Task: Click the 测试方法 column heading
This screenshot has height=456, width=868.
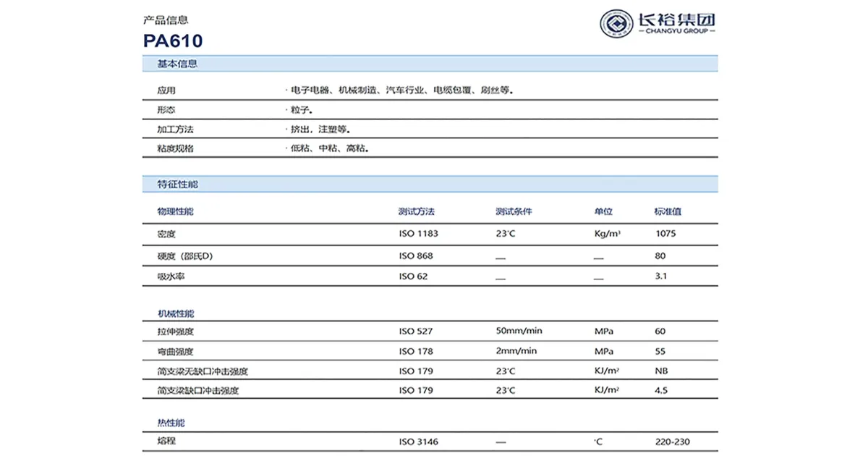Action: (x=417, y=212)
